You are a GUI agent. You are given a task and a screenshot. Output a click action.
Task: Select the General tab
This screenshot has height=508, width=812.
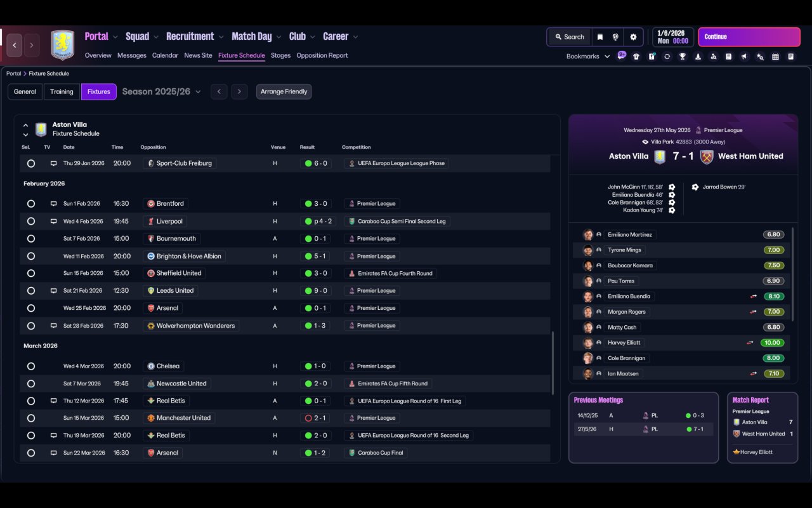25,91
